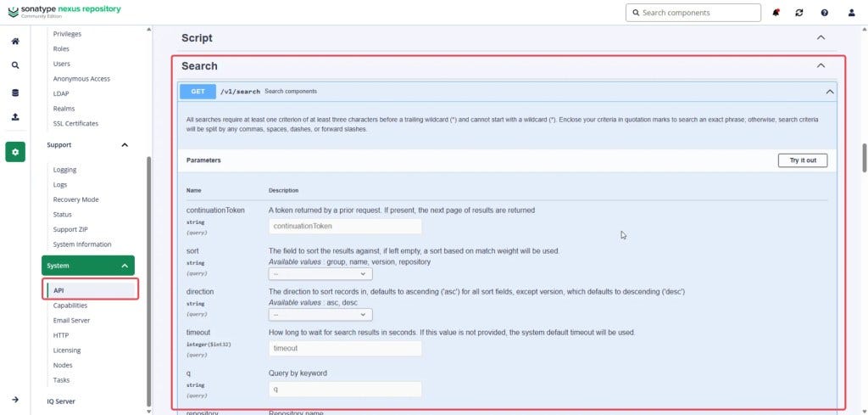Open IQ Server section
The height and width of the screenshot is (415, 868).
[x=61, y=401]
